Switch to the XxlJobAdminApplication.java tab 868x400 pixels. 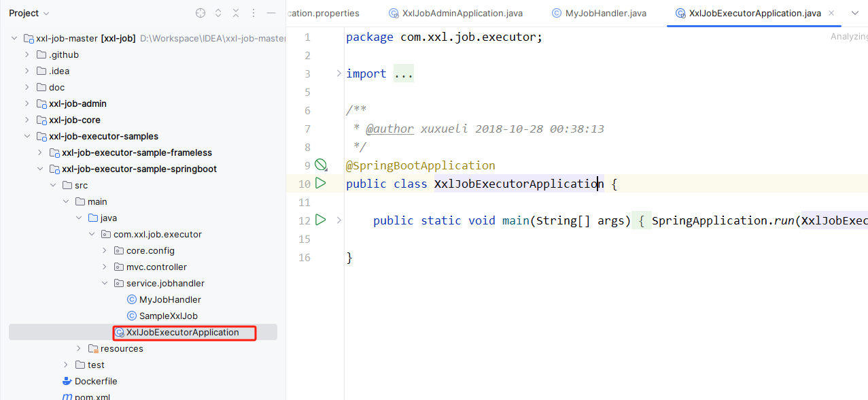[455, 13]
